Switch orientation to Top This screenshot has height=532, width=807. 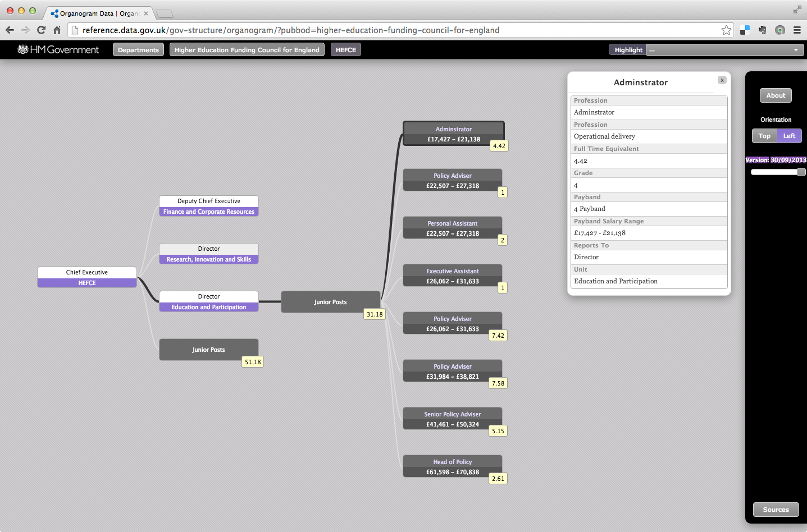click(x=764, y=136)
